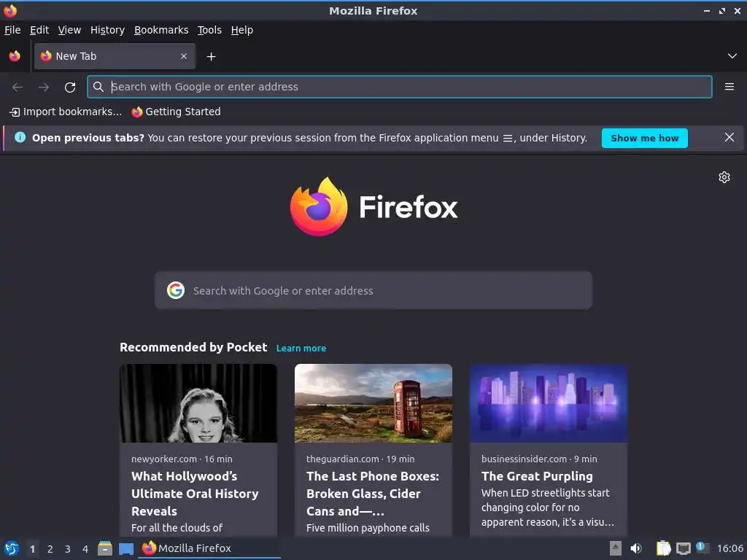
Task: Open new tab personalize gear icon
Action: pyautogui.click(x=724, y=177)
